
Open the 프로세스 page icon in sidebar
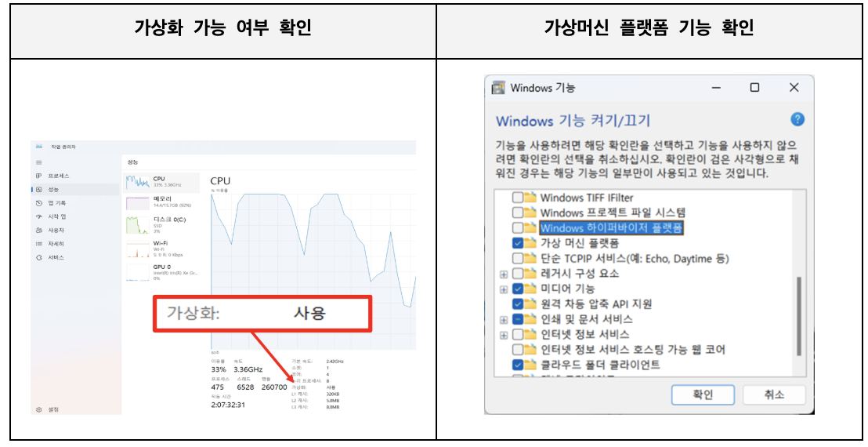(38, 176)
